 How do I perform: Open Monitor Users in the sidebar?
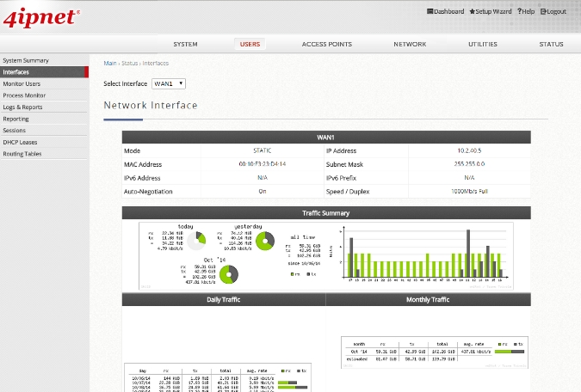(22, 84)
